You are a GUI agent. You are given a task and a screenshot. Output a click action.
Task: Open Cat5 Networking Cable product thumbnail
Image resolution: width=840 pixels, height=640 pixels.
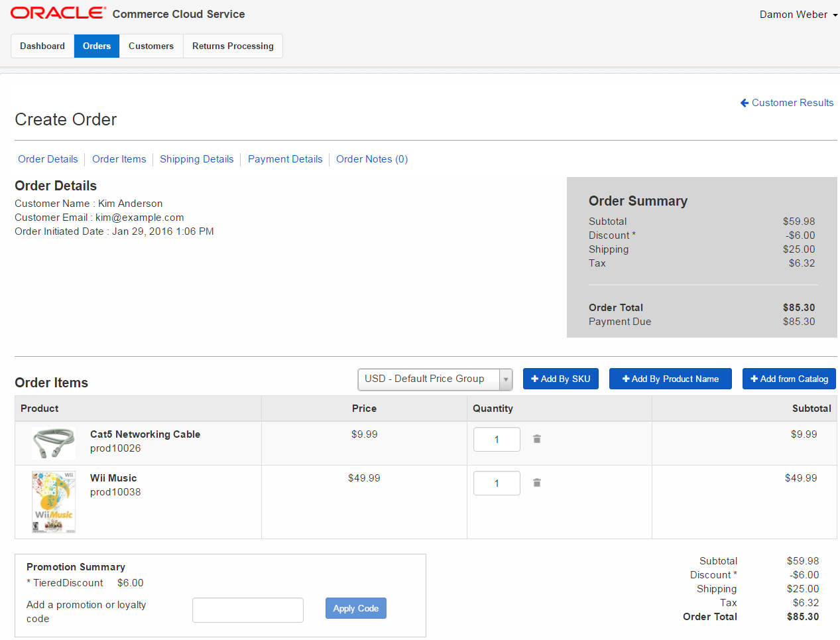(54, 443)
